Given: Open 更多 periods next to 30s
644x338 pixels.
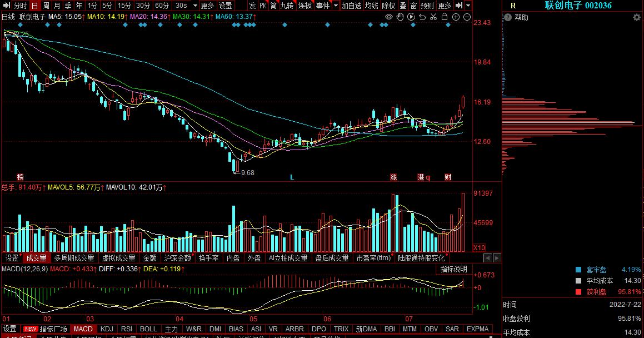Looking at the screenshot, I should 208,6.
